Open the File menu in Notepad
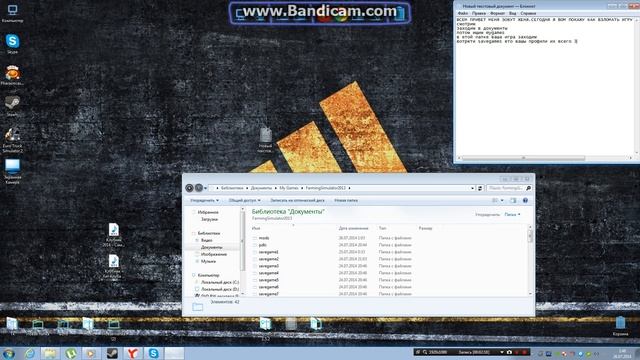This screenshot has height=360, width=640. coord(463,13)
